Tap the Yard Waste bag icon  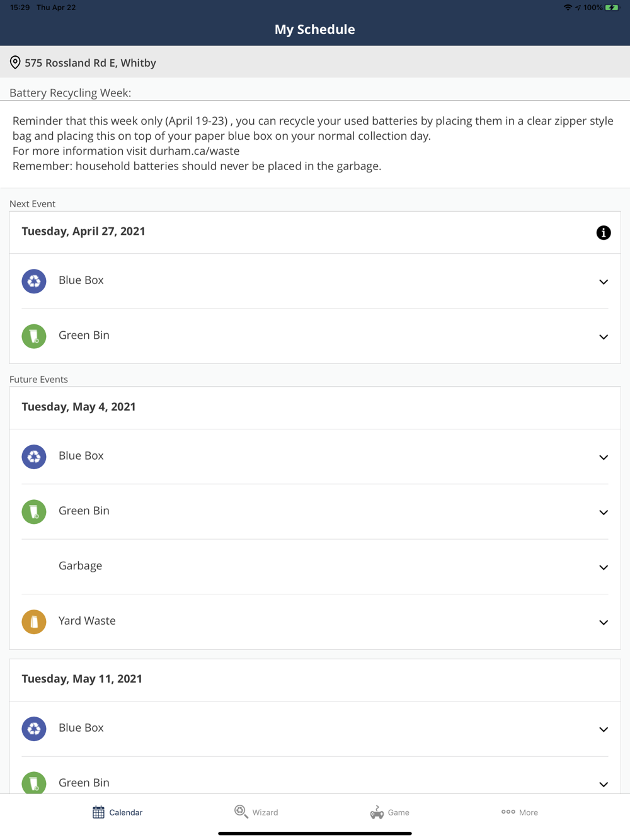tap(34, 621)
